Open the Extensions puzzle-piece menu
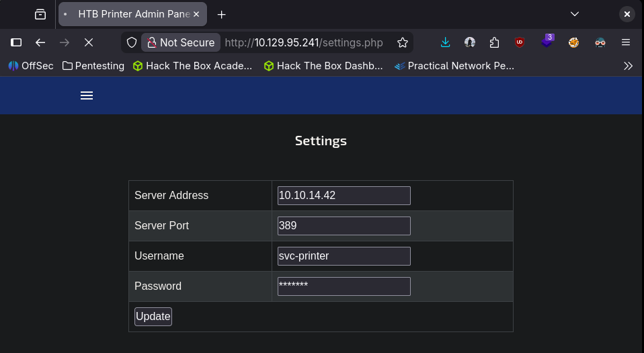This screenshot has height=353, width=644. pos(494,42)
